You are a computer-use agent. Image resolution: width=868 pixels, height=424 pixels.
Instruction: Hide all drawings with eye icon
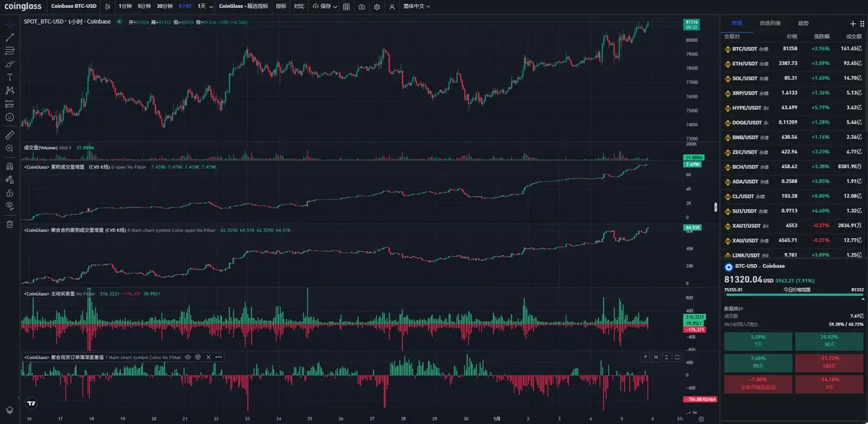(x=10, y=205)
